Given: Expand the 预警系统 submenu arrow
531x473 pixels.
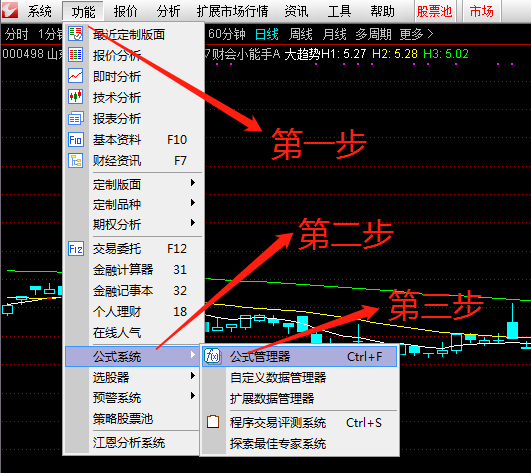Looking at the screenshot, I should click(193, 395).
